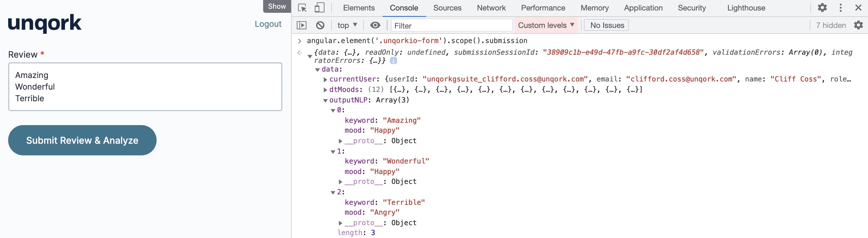Click the "Cliff Coss" name value
868x238 pixels.
click(796, 79)
